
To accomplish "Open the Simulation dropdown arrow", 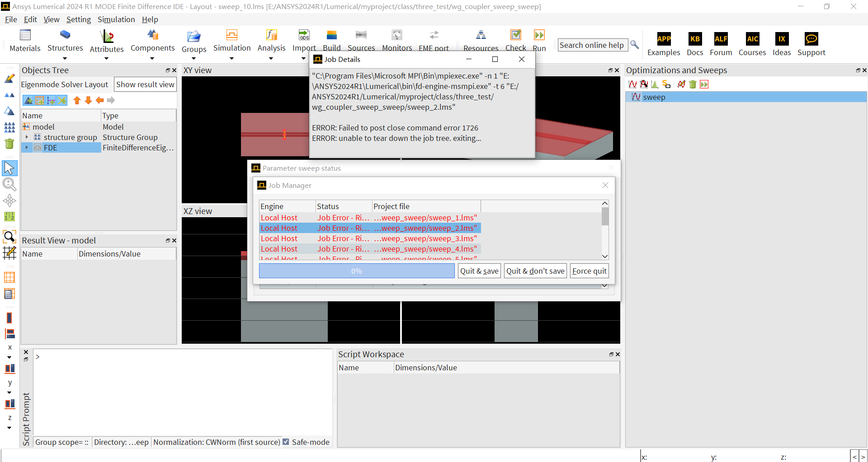I will tap(232, 58).
